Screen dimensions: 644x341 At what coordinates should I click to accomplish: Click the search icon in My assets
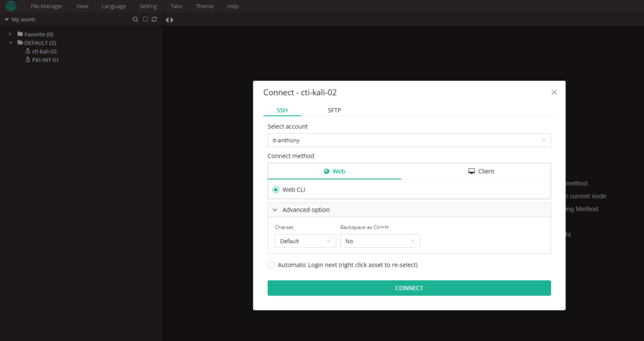(x=135, y=19)
